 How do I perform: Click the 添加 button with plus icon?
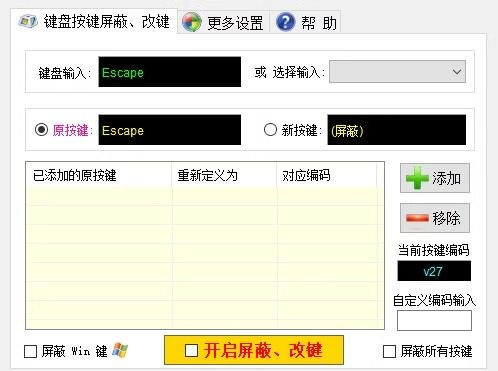435,178
